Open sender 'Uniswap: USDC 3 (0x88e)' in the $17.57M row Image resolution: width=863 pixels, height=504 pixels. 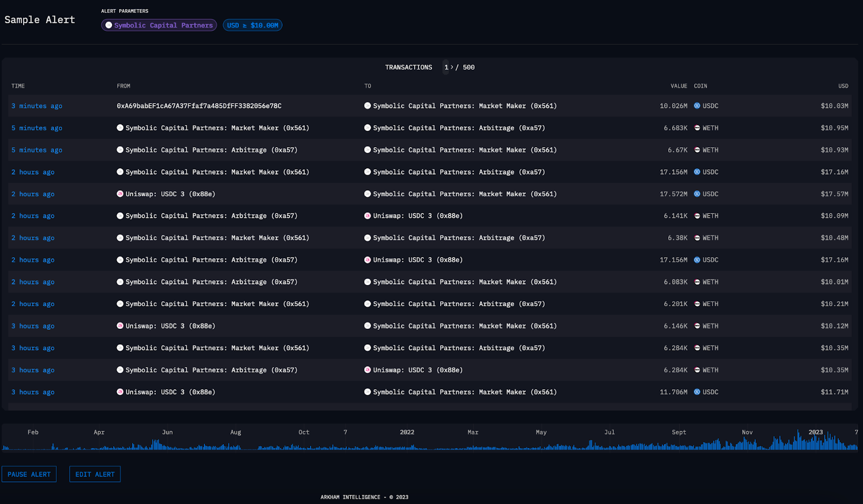pyautogui.click(x=170, y=194)
